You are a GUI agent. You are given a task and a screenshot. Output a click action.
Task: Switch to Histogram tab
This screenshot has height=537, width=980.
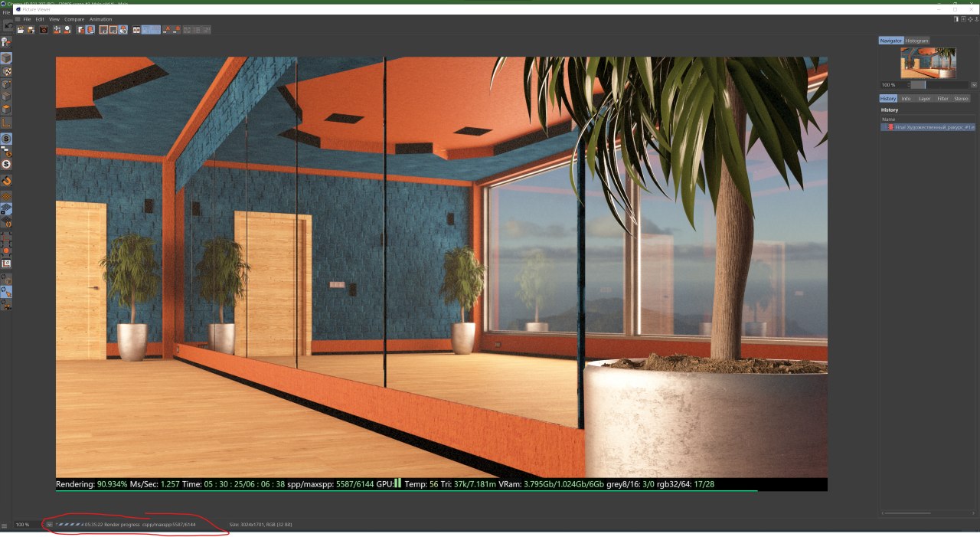point(917,41)
